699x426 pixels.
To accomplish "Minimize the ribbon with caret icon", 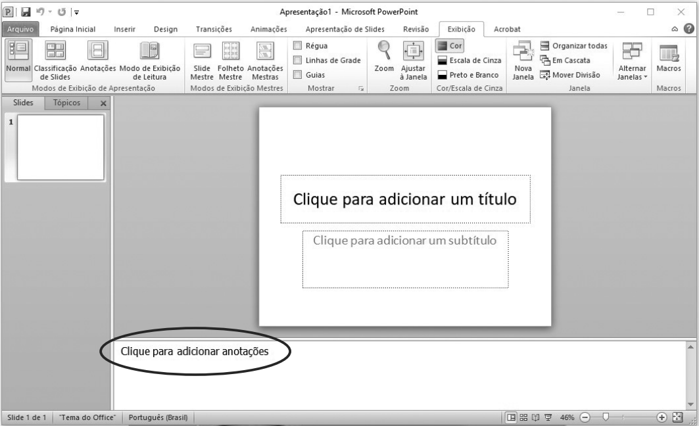I will [x=674, y=29].
